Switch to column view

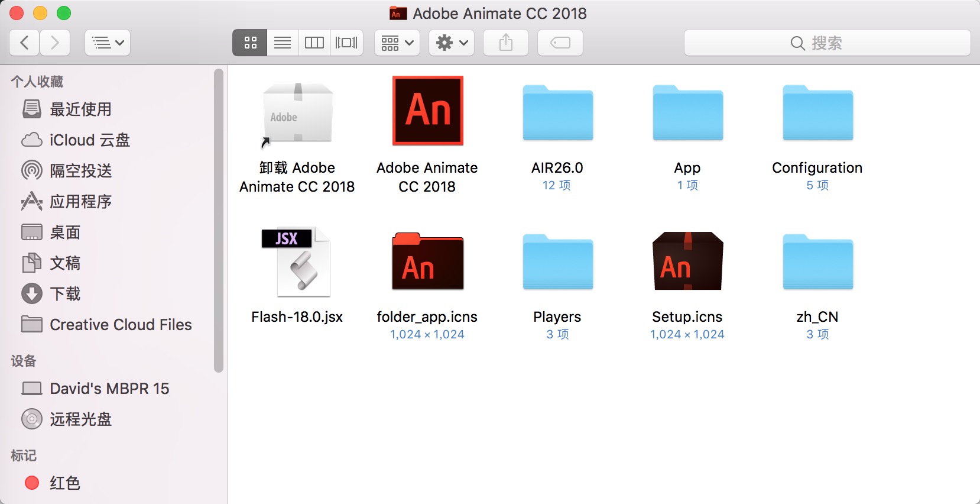314,43
